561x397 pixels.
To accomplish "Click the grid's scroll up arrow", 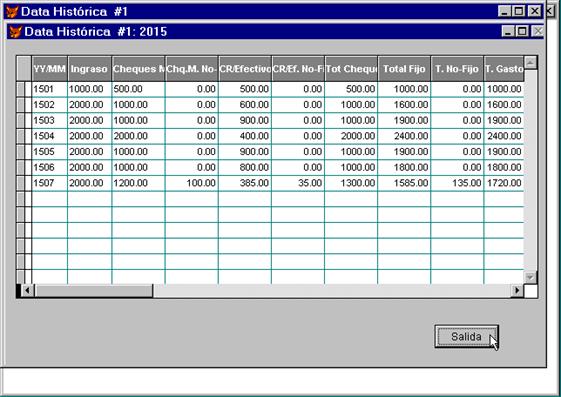I will (530, 63).
